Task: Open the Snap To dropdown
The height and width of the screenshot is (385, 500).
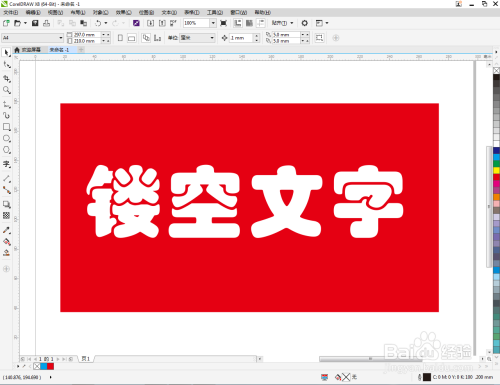Action: tap(282, 23)
